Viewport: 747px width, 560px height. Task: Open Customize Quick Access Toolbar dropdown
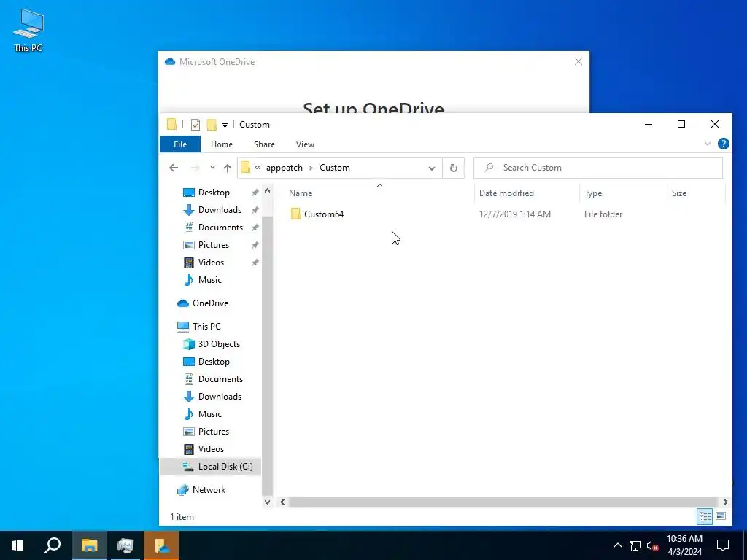click(x=225, y=125)
